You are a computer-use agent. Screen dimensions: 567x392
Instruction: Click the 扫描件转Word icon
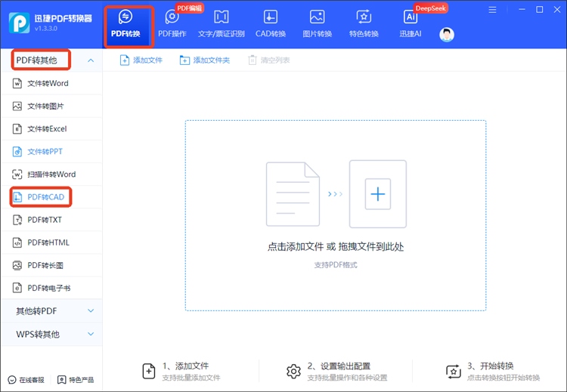[x=17, y=174]
